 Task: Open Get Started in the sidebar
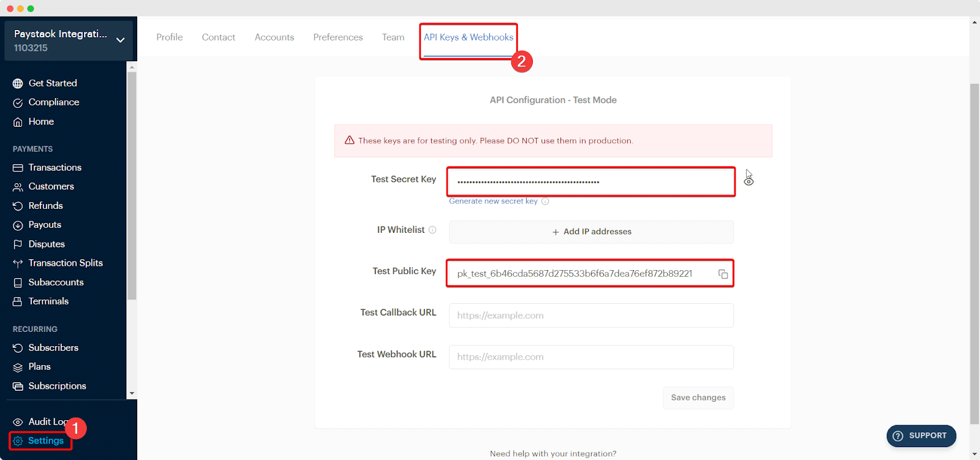(53, 83)
